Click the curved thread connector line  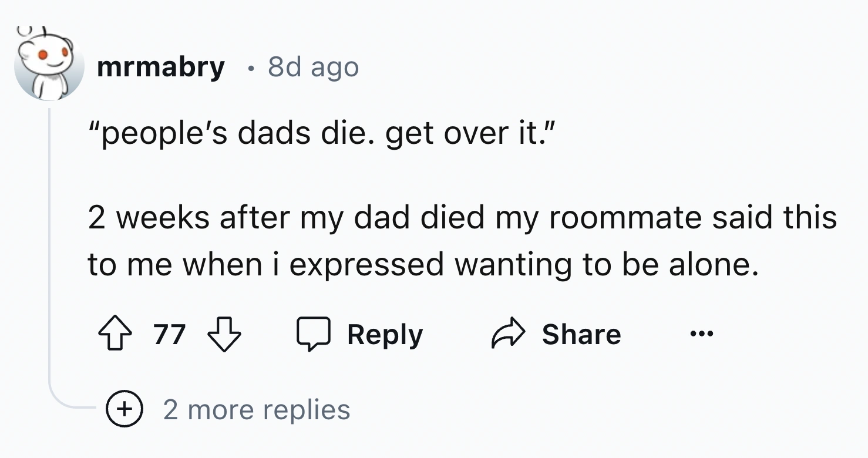pos(65,403)
